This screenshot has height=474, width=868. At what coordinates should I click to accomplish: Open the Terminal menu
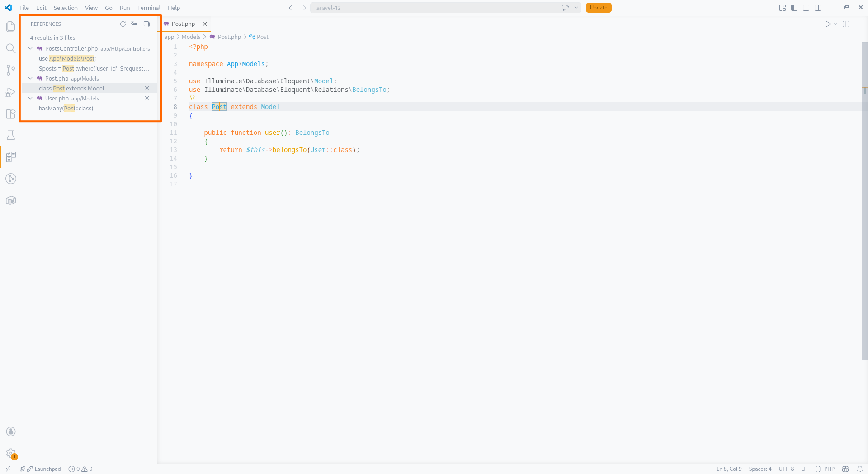[x=149, y=8]
